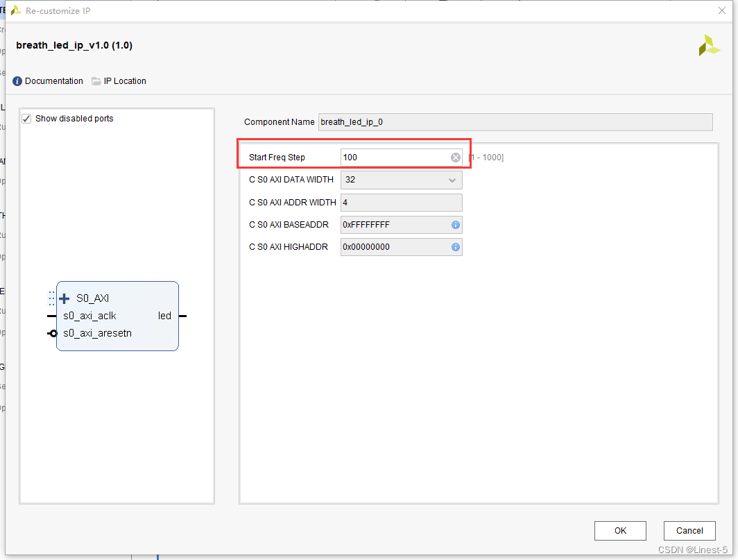This screenshot has width=738, height=560.
Task: Focus the Start Freq Step input box
Action: tap(394, 158)
